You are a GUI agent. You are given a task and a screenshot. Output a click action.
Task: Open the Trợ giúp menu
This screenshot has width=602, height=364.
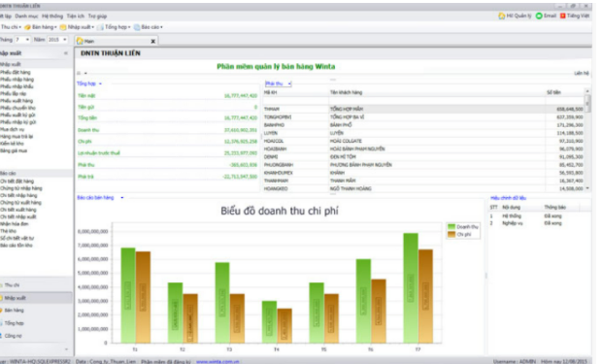tap(97, 17)
